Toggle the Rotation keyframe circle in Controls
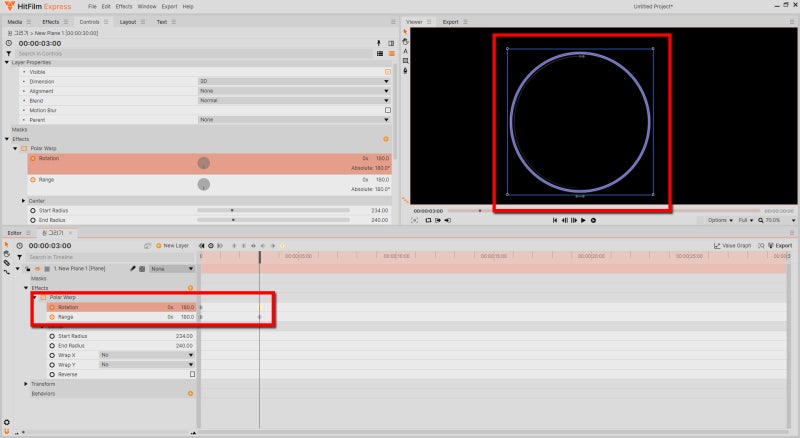This screenshot has width=800, height=438. (x=33, y=158)
